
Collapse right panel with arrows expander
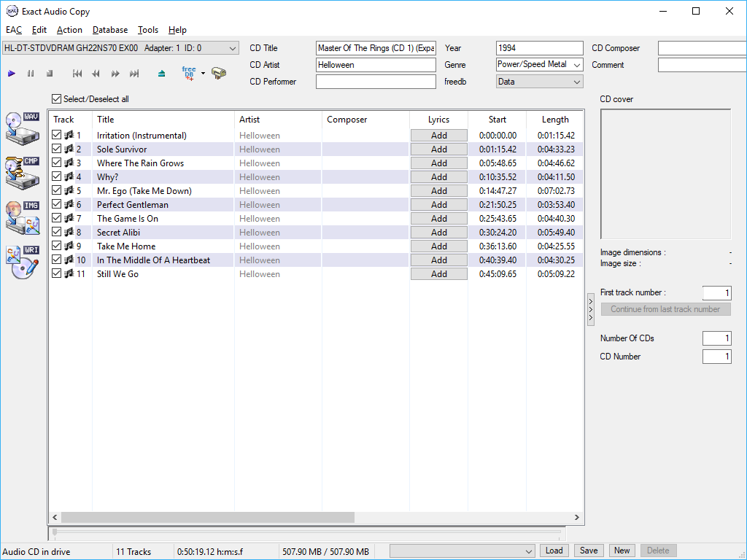coord(591,309)
